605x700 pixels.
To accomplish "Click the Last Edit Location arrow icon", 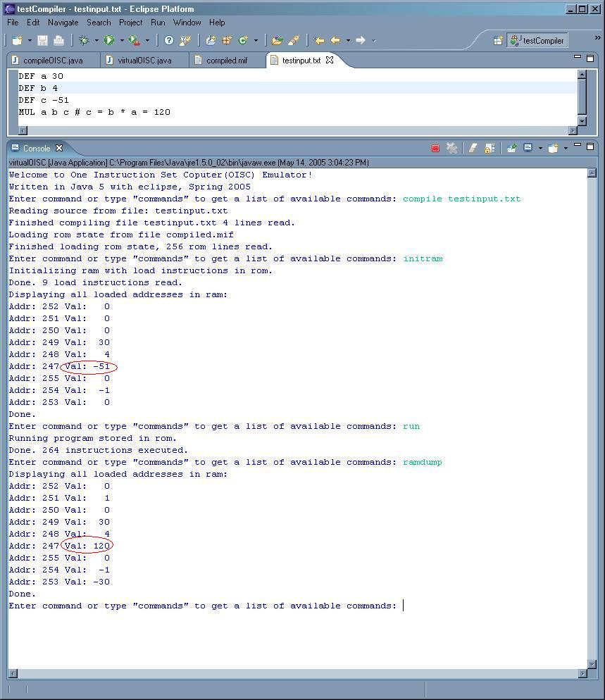I will [319, 41].
